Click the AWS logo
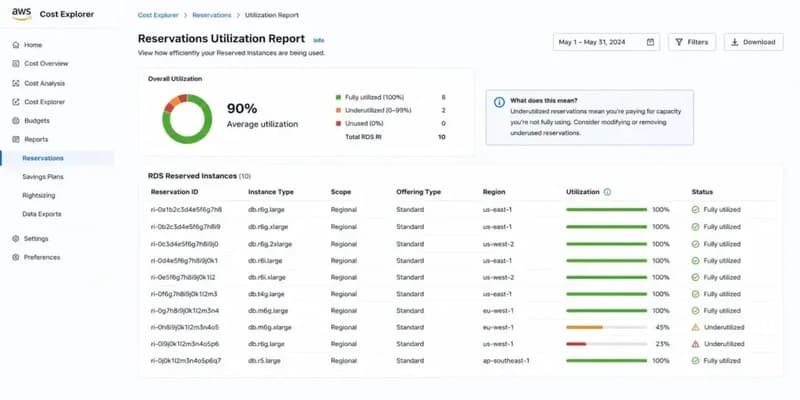 (22, 14)
